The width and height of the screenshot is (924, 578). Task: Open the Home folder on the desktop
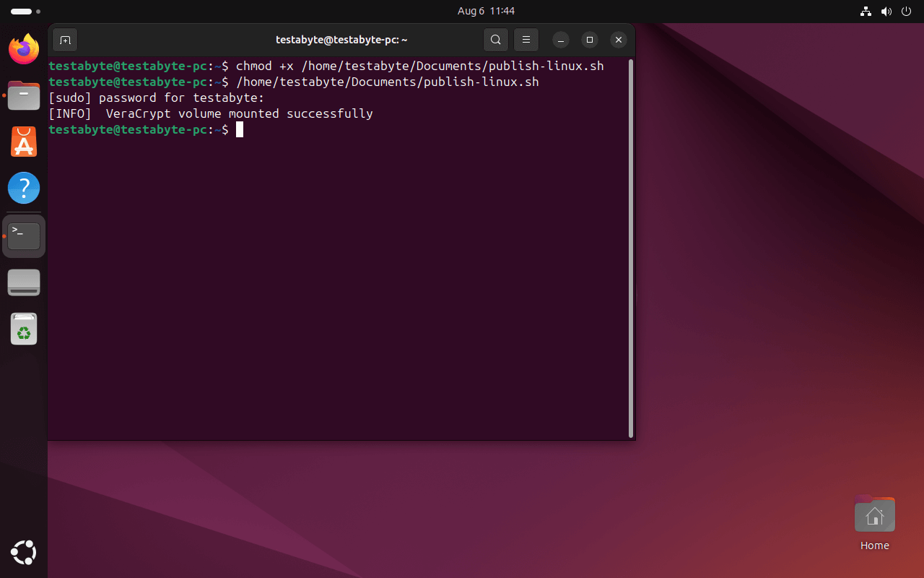pos(874,514)
